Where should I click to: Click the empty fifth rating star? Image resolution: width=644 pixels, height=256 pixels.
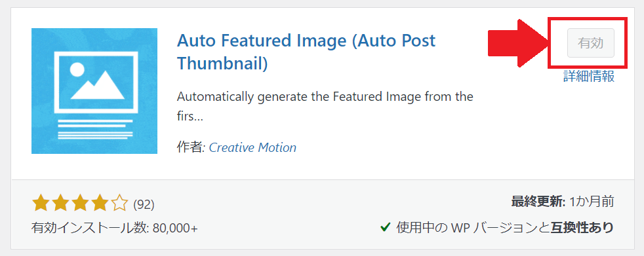tap(119, 203)
